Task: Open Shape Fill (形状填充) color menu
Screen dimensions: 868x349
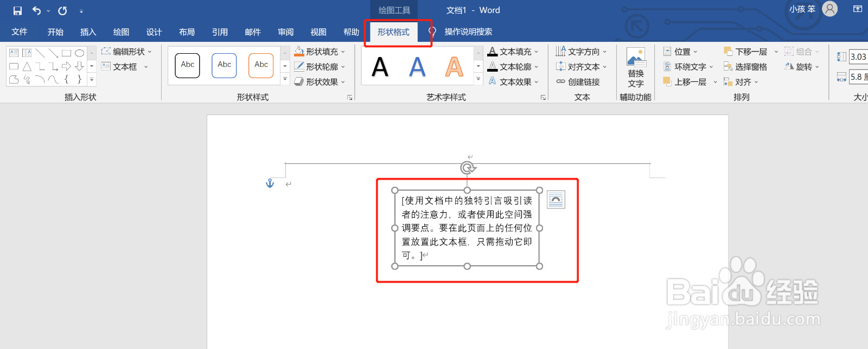Action: tap(320, 52)
